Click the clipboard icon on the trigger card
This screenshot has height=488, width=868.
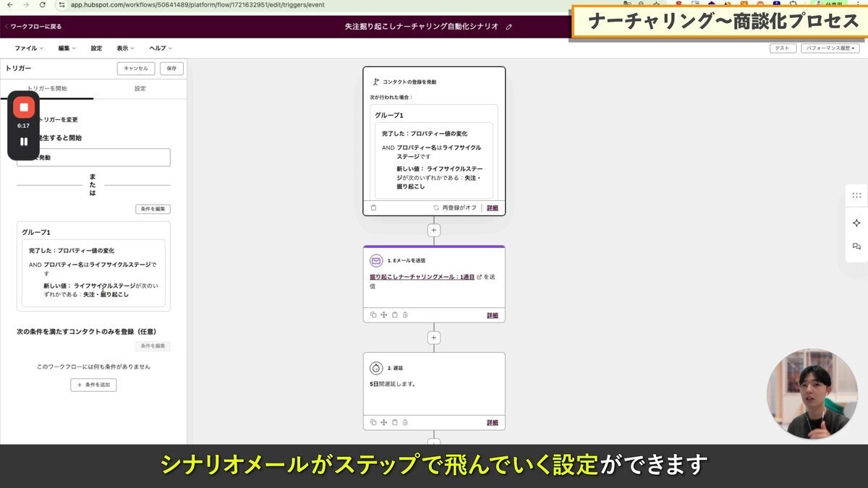tap(373, 207)
